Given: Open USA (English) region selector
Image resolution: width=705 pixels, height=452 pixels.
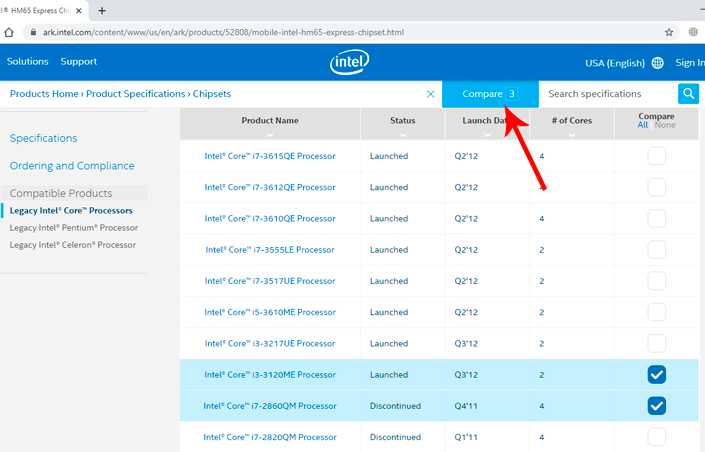Looking at the screenshot, I should (x=615, y=63).
